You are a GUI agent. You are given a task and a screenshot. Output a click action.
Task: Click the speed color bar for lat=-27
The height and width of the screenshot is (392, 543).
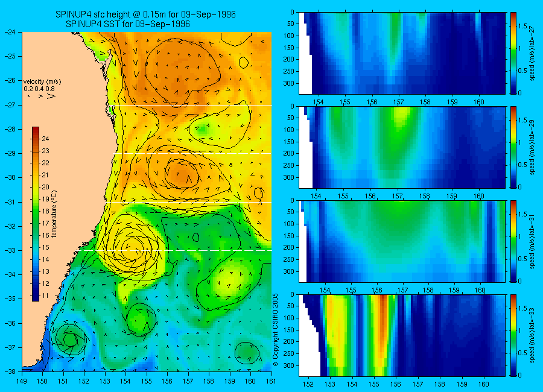click(513, 53)
